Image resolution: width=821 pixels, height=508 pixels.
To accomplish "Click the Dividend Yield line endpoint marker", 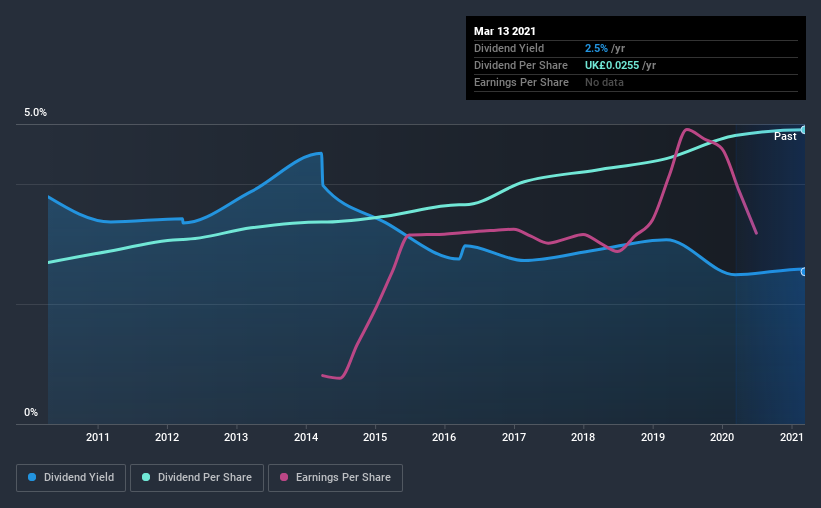I will (804, 271).
